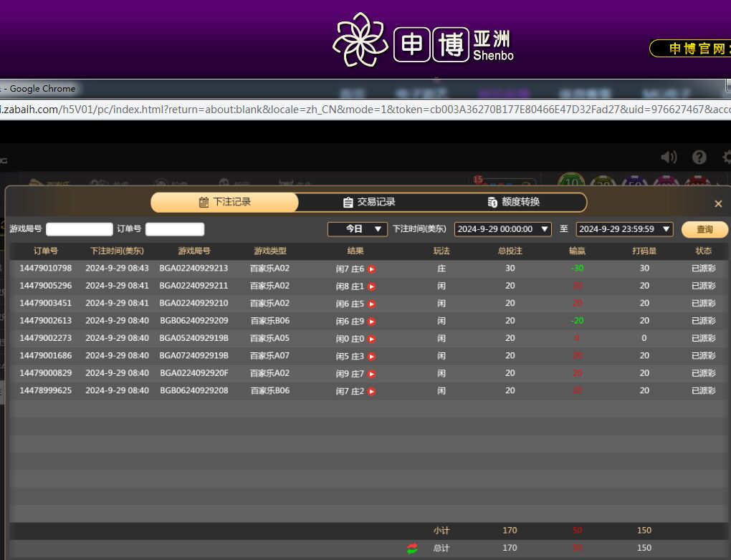Play replay for order 14479010798
The height and width of the screenshot is (560, 731).
coord(372,269)
